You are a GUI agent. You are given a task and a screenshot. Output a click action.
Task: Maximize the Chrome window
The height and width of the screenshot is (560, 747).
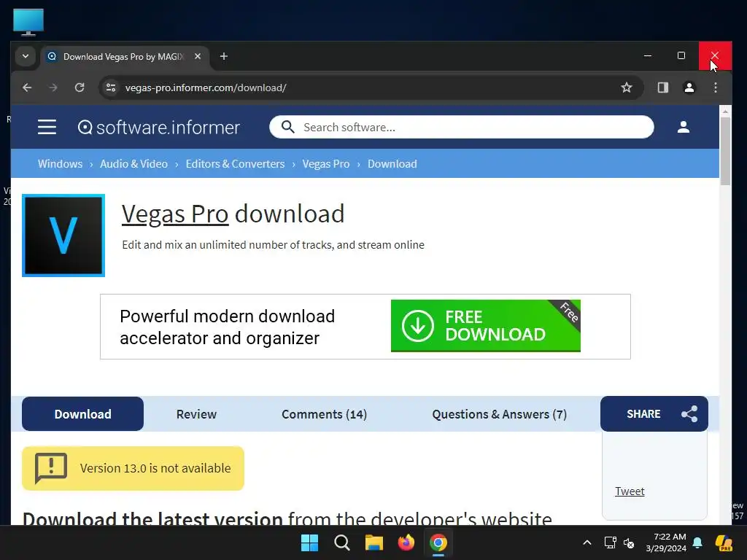point(681,55)
